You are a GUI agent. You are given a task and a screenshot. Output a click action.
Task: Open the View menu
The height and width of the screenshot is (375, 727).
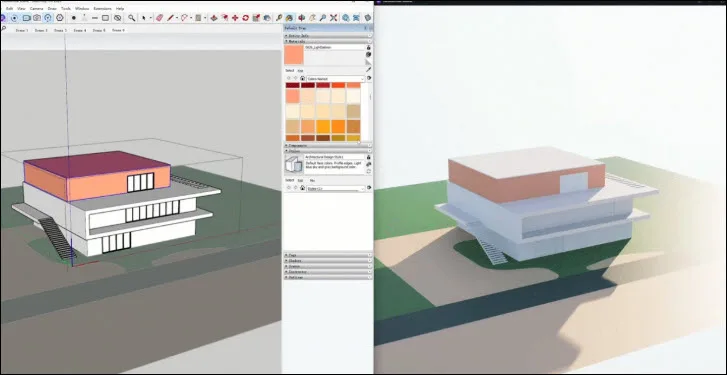click(x=21, y=8)
